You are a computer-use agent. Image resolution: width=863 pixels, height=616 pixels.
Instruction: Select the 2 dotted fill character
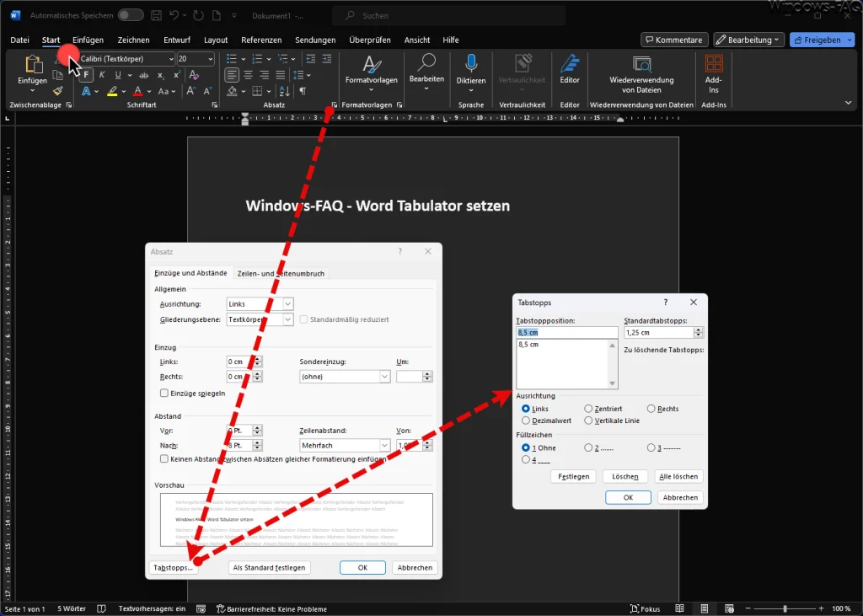588,447
